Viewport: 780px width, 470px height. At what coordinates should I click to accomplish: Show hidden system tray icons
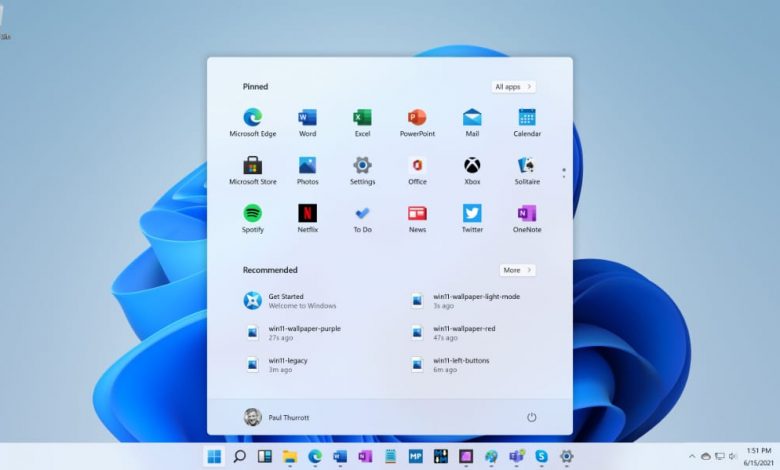692,456
